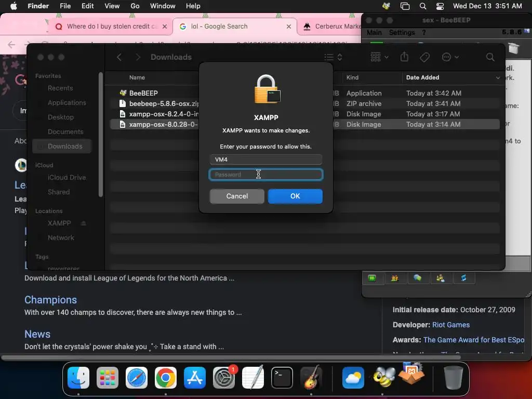
Task: Open XAMPP volume in Finder sidebar
Action: point(59,223)
